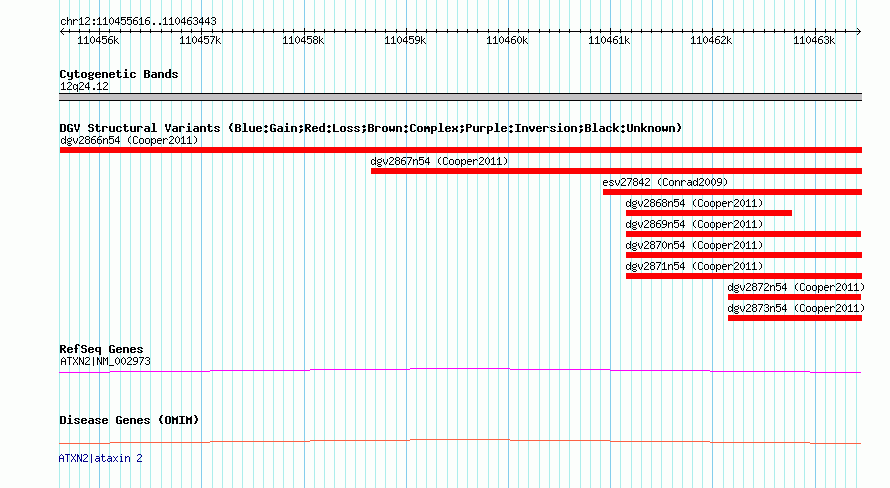Viewport: 890px width, 488px height.
Task: Click the 110463k ruler tick label
Action: click(x=814, y=40)
